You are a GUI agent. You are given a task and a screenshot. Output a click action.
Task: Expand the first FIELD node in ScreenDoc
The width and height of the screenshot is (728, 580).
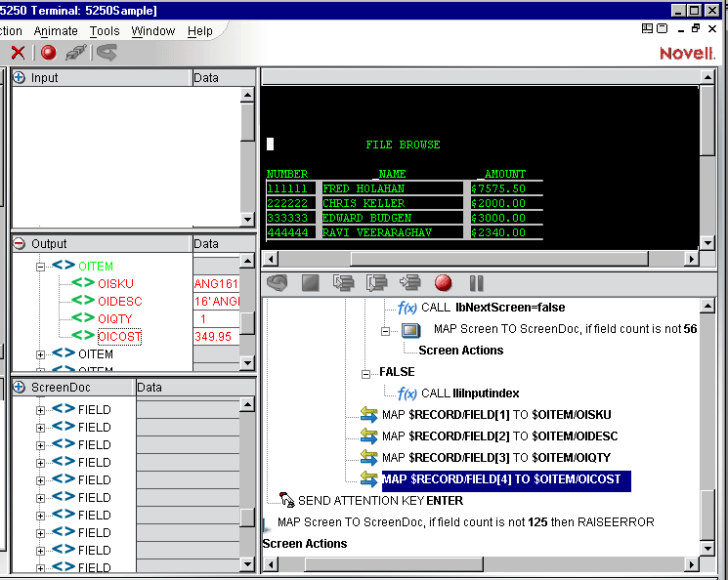pyautogui.click(x=41, y=409)
